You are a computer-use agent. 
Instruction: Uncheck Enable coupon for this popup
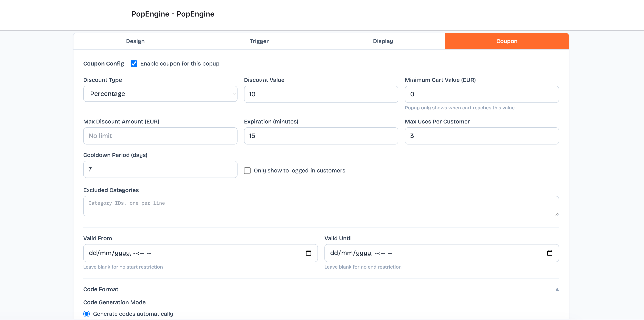click(x=134, y=64)
